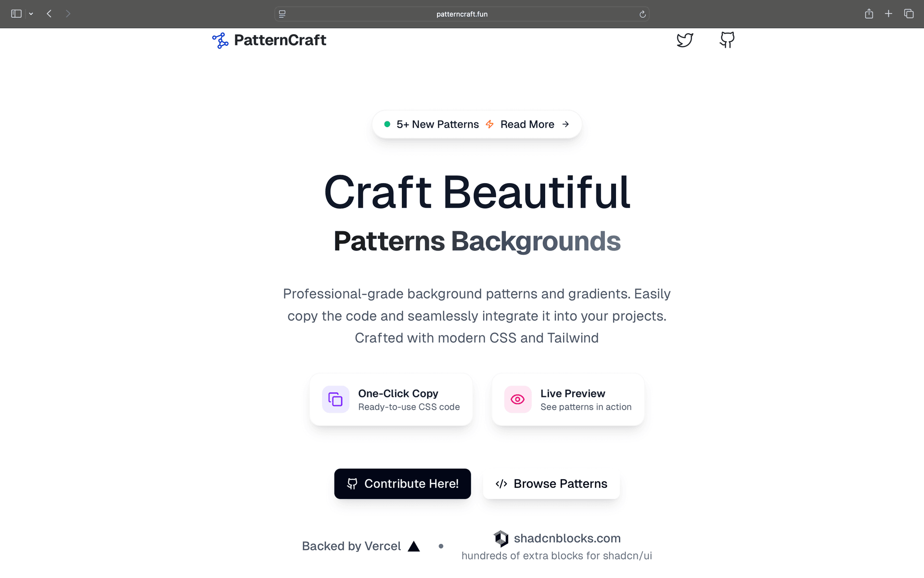The height and width of the screenshot is (578, 924).
Task: Click the patterncraft.fun address bar
Action: pos(462,14)
